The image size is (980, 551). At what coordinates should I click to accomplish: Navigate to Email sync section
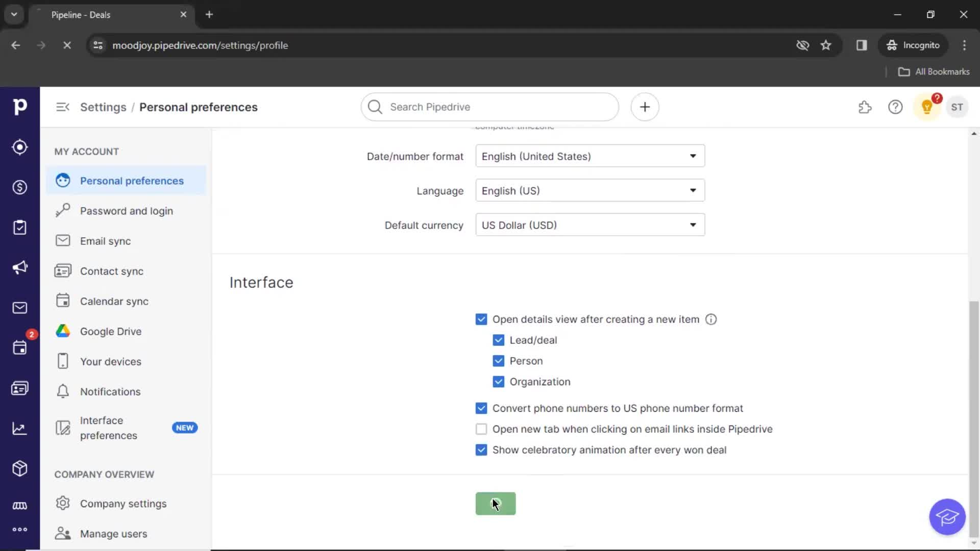click(x=105, y=241)
